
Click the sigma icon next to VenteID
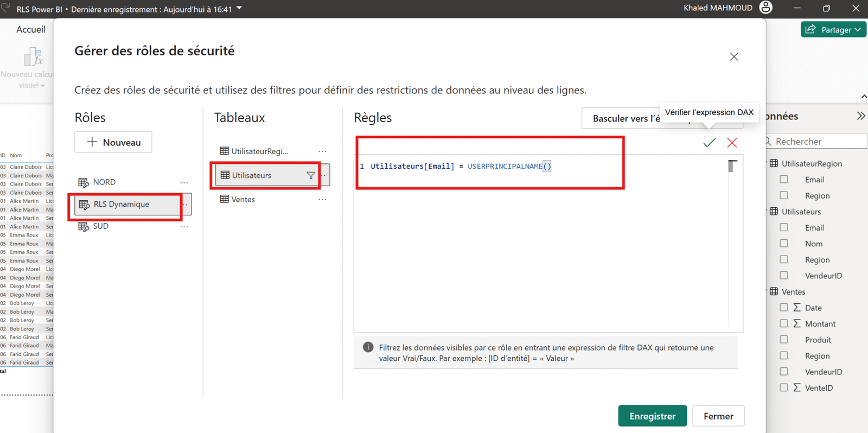coord(797,387)
